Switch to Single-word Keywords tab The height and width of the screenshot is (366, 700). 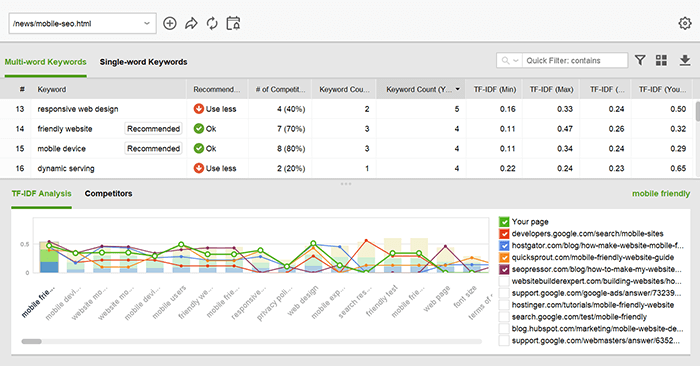click(x=143, y=62)
